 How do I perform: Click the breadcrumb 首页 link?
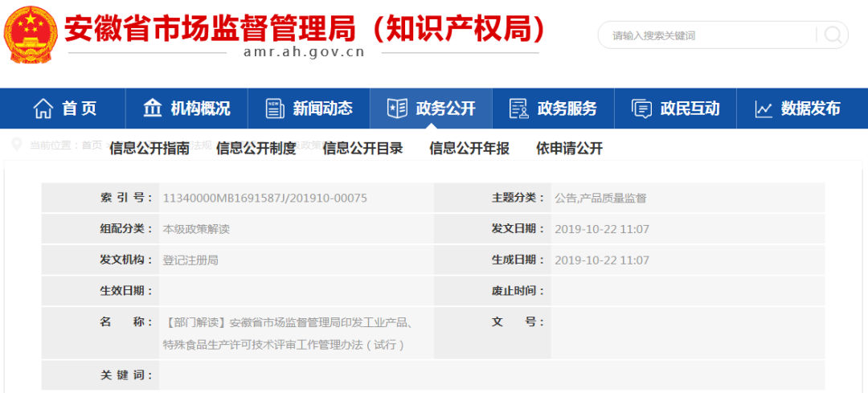tap(92, 145)
